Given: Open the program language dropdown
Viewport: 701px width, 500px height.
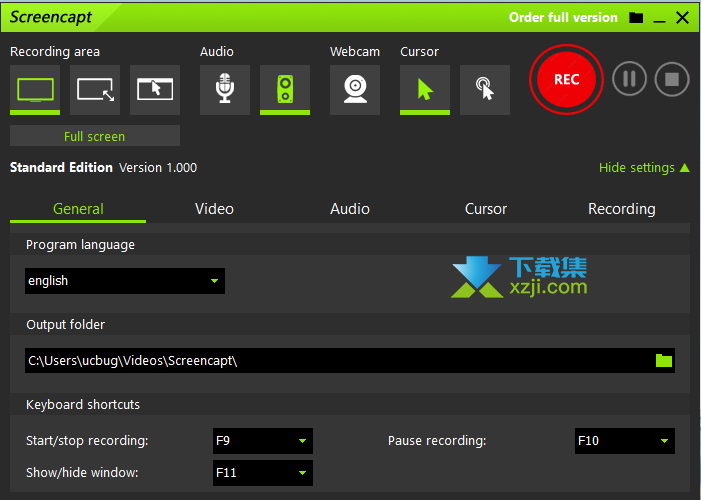Looking at the screenshot, I should coord(125,281).
